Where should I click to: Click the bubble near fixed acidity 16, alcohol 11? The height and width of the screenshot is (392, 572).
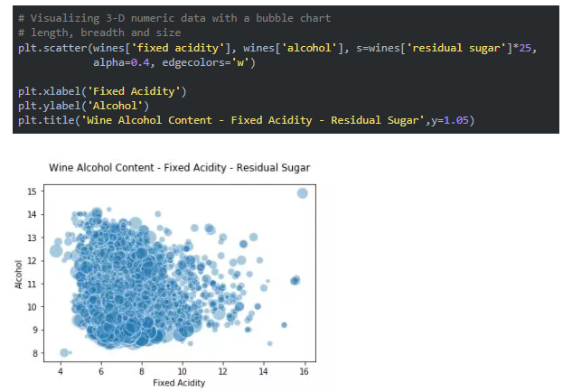[295, 280]
